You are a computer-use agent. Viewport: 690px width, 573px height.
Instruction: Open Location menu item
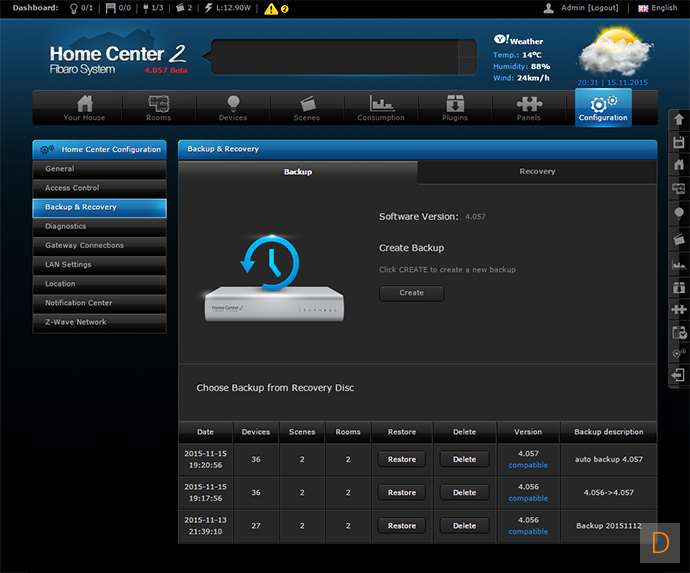pos(99,284)
